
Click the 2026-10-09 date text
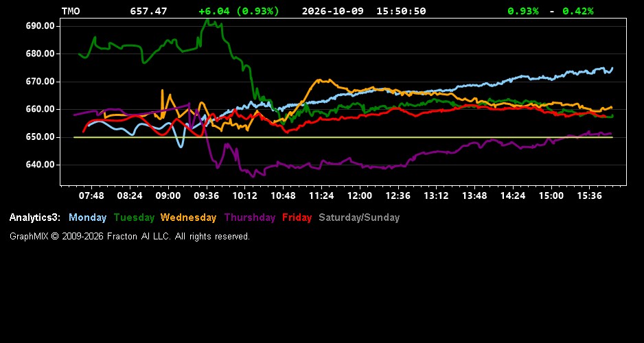point(333,11)
